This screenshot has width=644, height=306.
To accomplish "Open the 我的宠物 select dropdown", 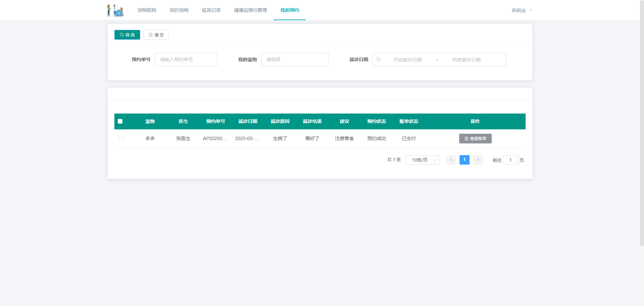I will [x=295, y=59].
